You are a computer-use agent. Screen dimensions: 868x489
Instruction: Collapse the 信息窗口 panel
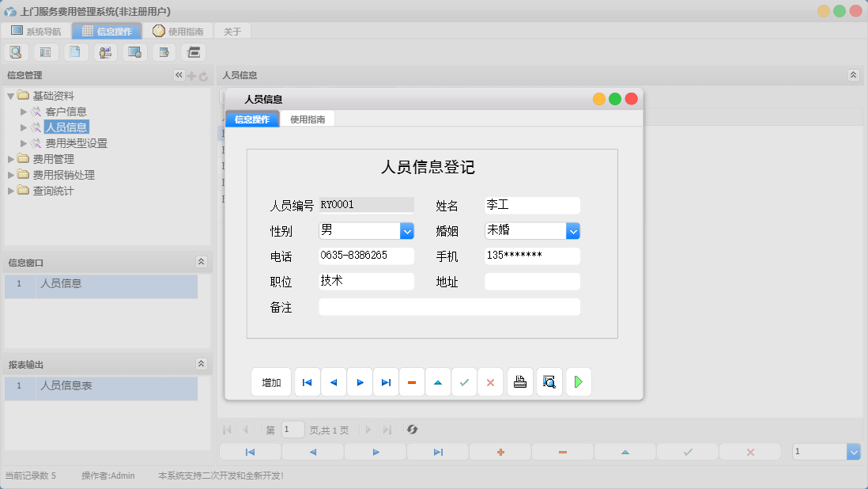point(202,262)
